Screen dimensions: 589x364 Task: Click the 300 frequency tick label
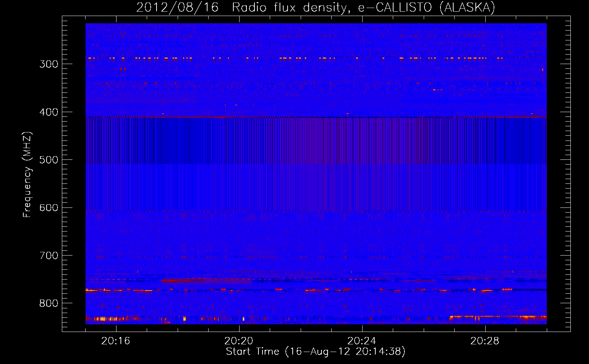[49, 64]
